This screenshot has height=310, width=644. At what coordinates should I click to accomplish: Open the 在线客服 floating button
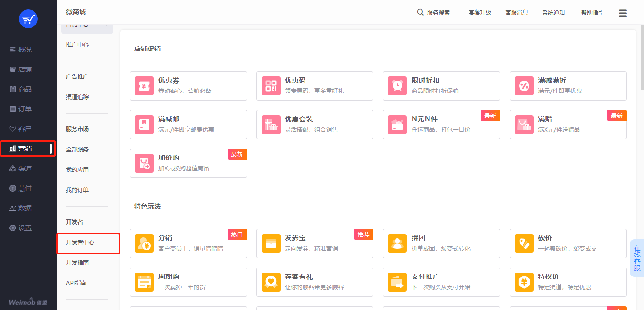tap(637, 258)
